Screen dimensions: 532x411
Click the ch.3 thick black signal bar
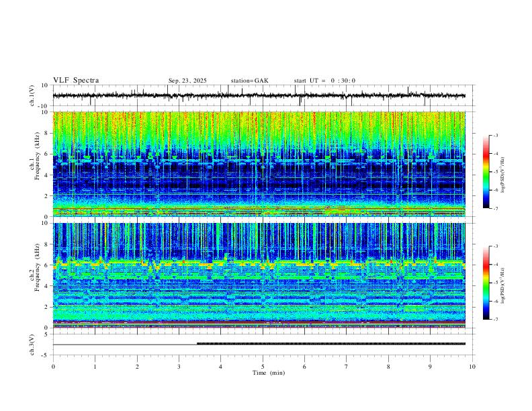pyautogui.click(x=330, y=344)
